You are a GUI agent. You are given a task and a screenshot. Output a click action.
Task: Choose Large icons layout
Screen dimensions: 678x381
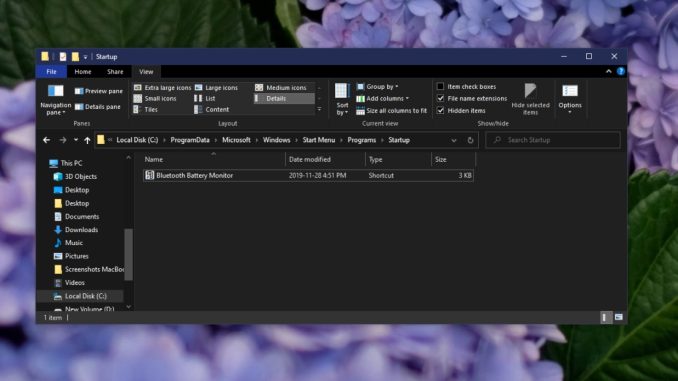coord(216,87)
